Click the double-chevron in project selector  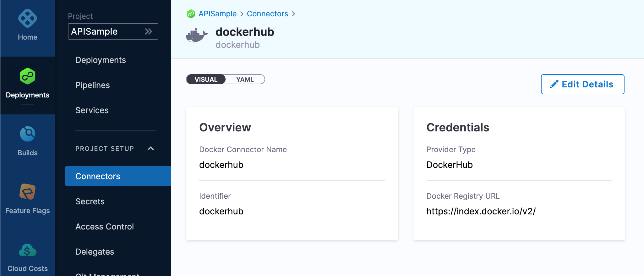pos(149,31)
